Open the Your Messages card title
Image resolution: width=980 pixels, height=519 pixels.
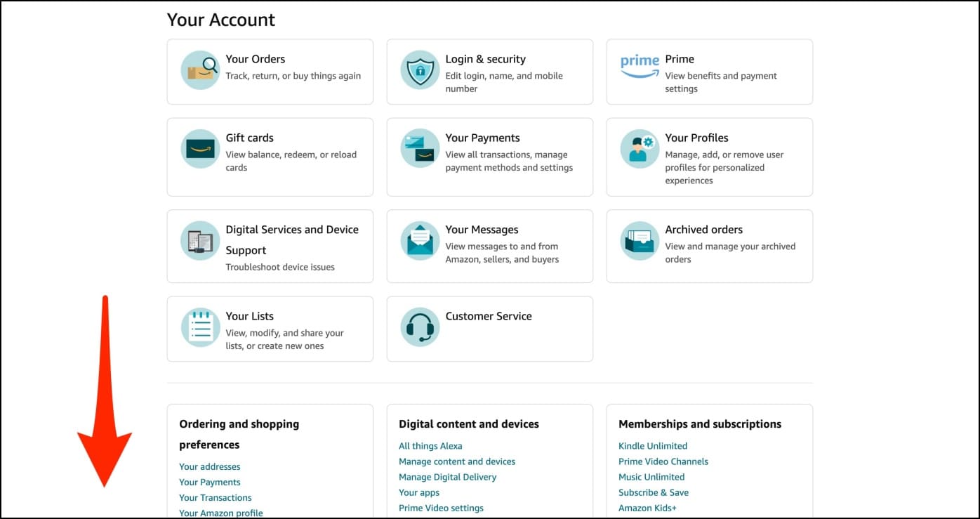pos(482,230)
